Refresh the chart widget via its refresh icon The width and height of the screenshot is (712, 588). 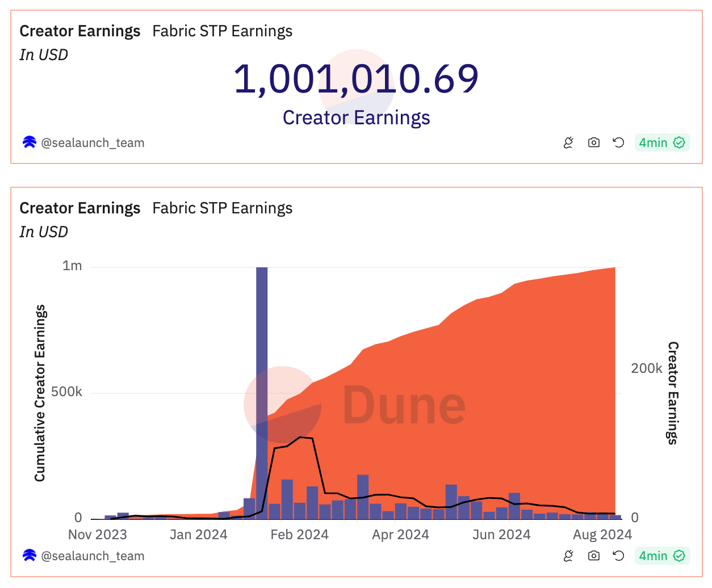click(618, 556)
